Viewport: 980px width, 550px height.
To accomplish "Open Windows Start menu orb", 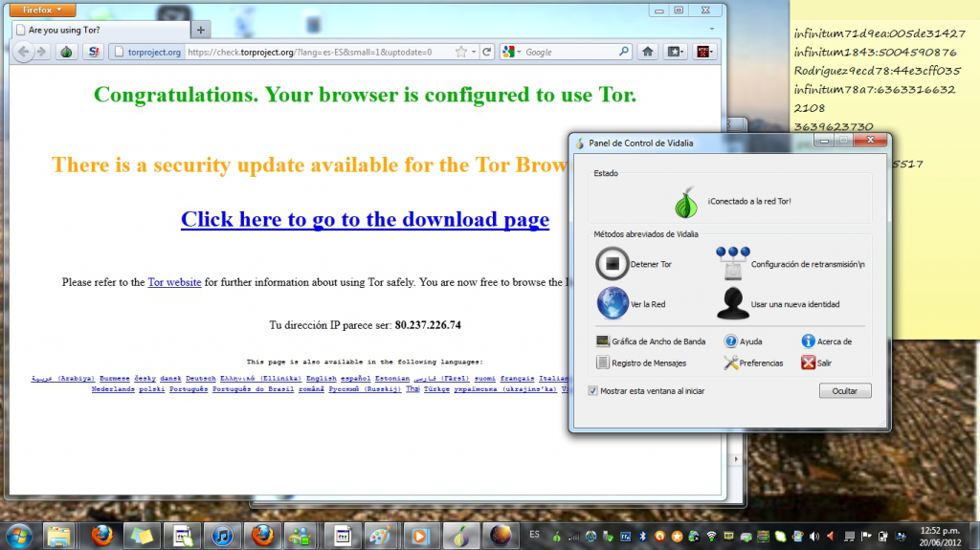I will (x=20, y=534).
